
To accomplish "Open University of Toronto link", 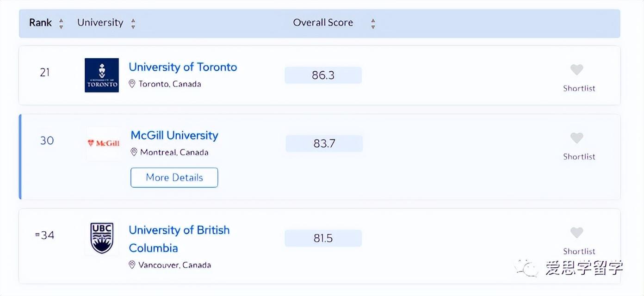I will point(183,67).
